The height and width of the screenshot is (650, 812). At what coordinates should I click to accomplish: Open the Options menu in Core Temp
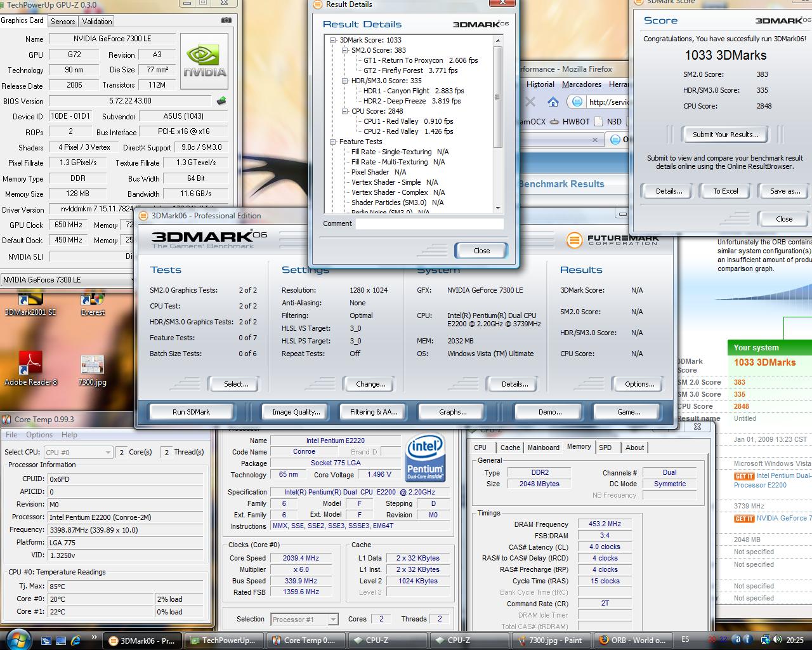[39, 435]
